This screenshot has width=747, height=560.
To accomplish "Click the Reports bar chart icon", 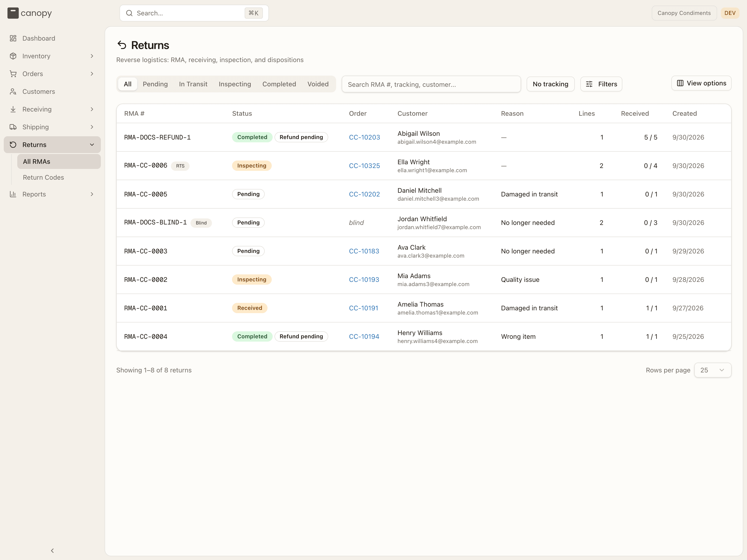I will coord(13,194).
